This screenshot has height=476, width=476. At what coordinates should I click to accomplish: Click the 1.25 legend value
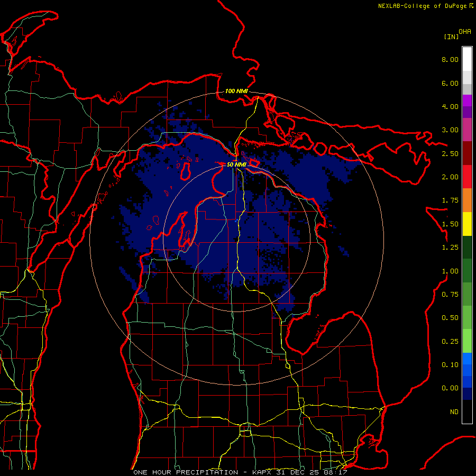pos(450,248)
